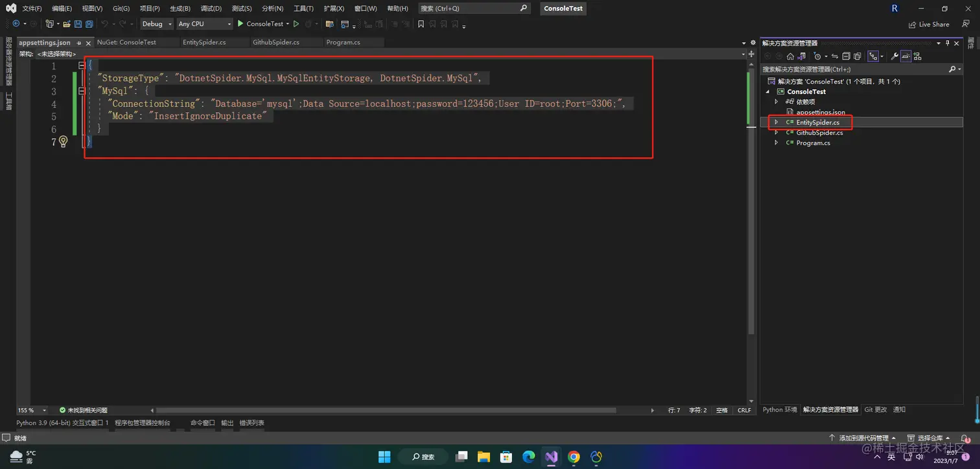This screenshot has height=469, width=980.
Task: Collapse the MySql block at line 3
Action: click(x=82, y=91)
